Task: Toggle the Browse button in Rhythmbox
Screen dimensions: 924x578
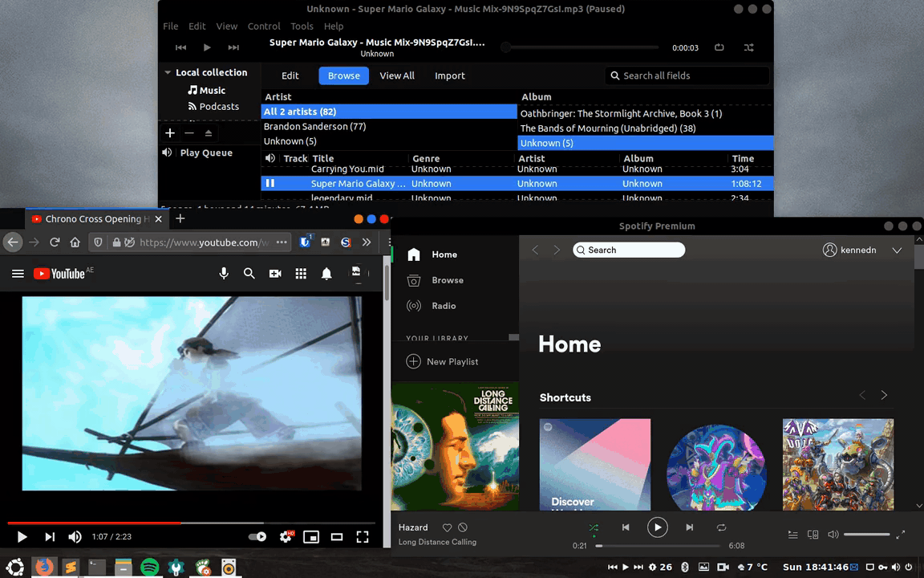Action: 343,75
